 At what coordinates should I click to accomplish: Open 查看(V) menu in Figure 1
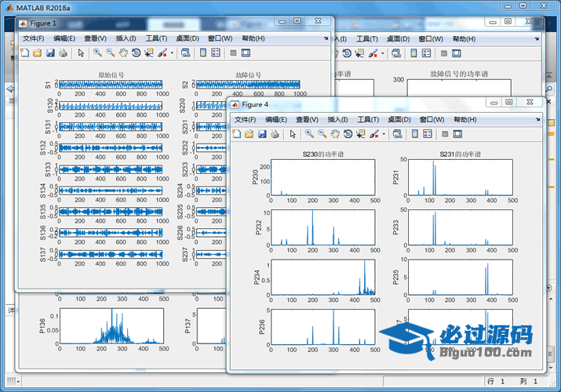click(x=95, y=38)
